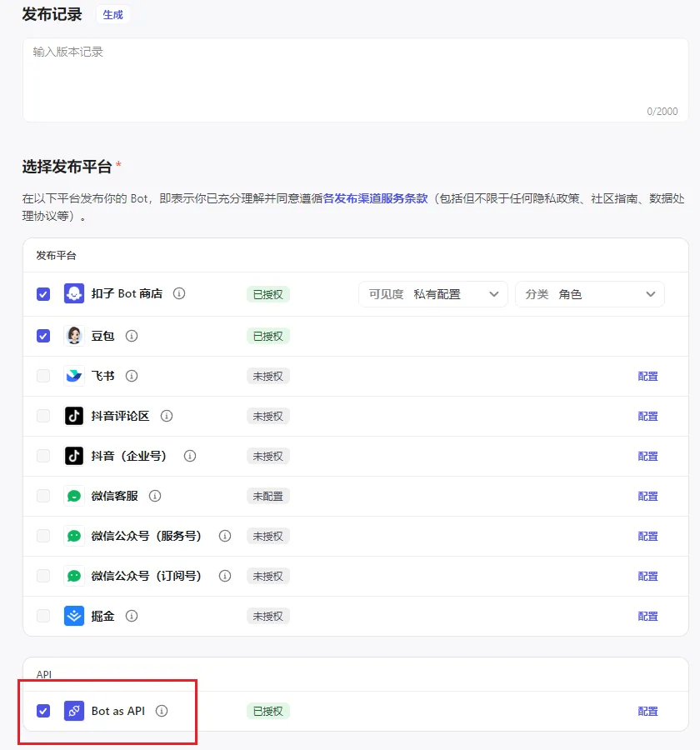Open info tooltip beside 掘金
The image size is (700, 750).
point(132,616)
